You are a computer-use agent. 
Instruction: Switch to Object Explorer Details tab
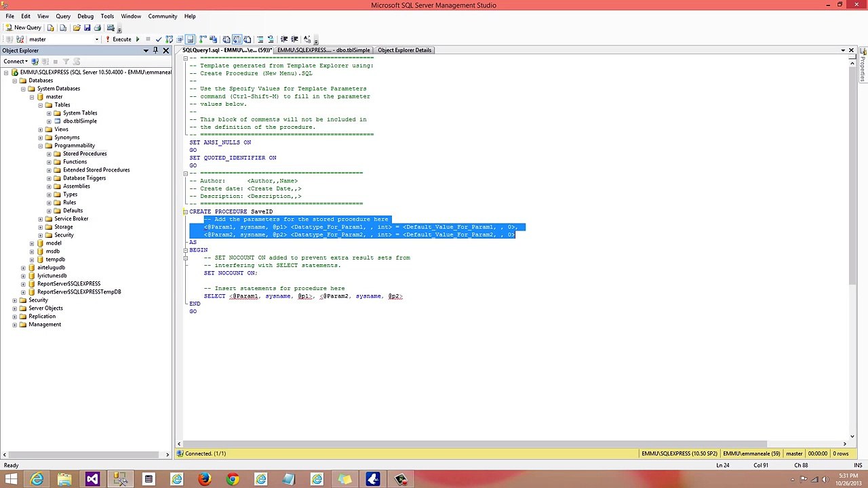point(405,50)
